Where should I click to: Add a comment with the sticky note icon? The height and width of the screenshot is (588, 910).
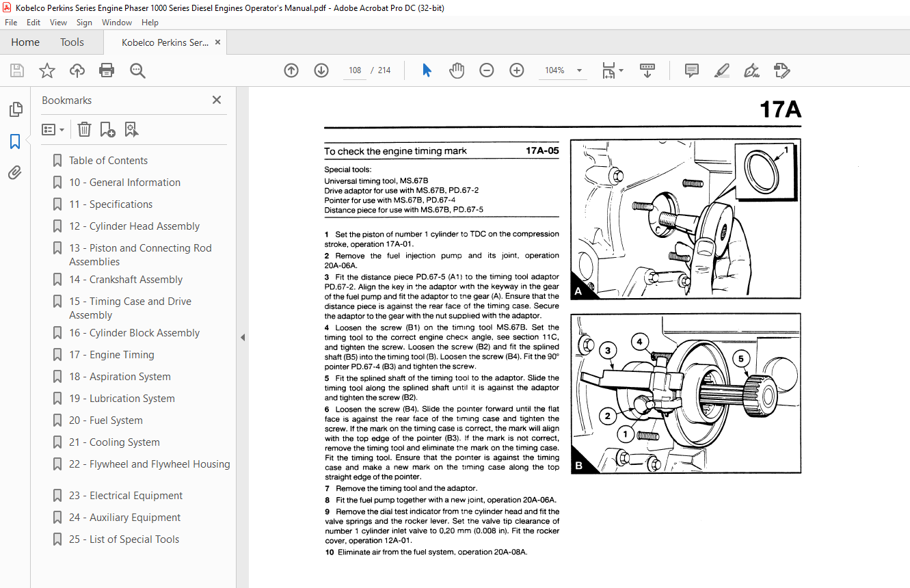tap(691, 70)
